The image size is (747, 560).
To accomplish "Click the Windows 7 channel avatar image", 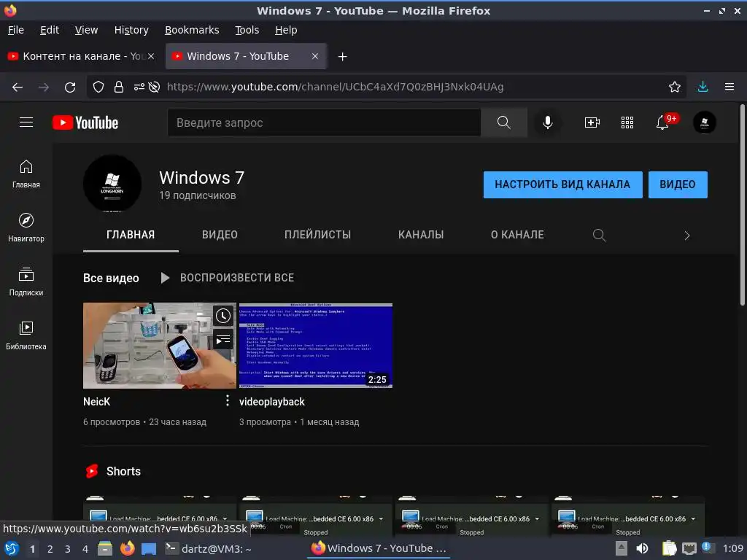I will click(112, 184).
